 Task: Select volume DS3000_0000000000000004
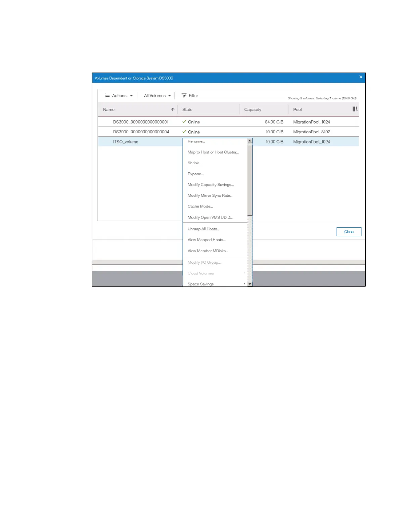coord(141,132)
